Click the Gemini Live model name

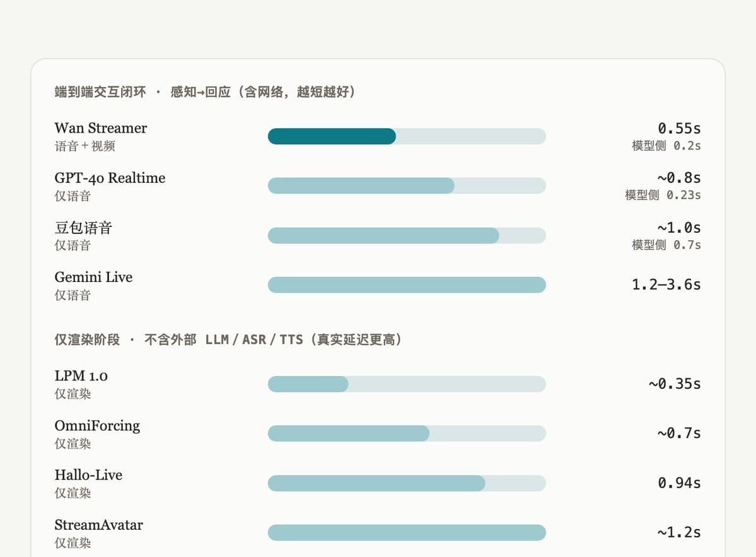pos(93,278)
